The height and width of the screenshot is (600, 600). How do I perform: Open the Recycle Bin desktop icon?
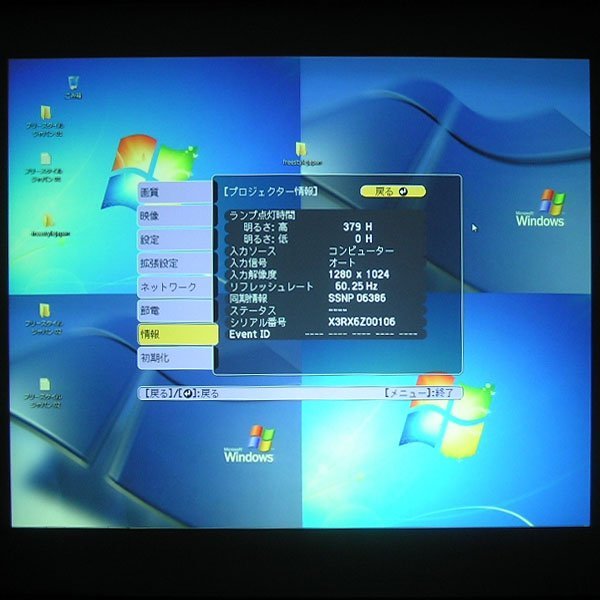73,88
